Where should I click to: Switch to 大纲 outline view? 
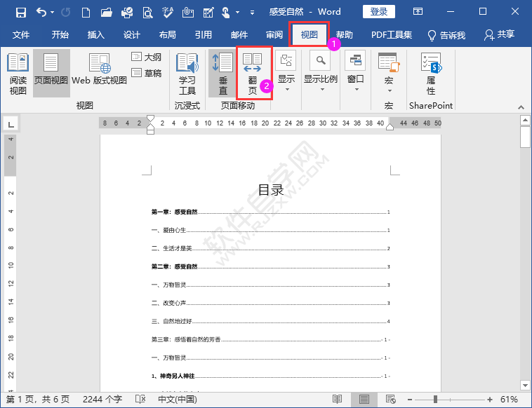tap(146, 57)
